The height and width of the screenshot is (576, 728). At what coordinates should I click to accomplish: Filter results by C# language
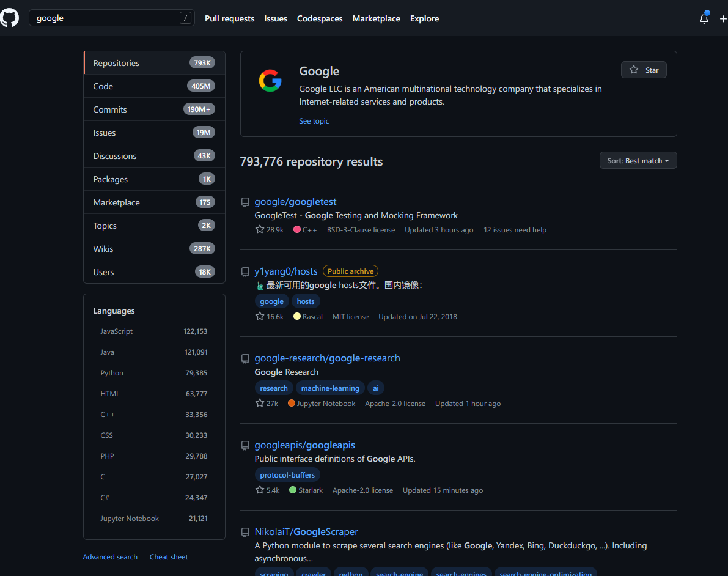coord(154,498)
